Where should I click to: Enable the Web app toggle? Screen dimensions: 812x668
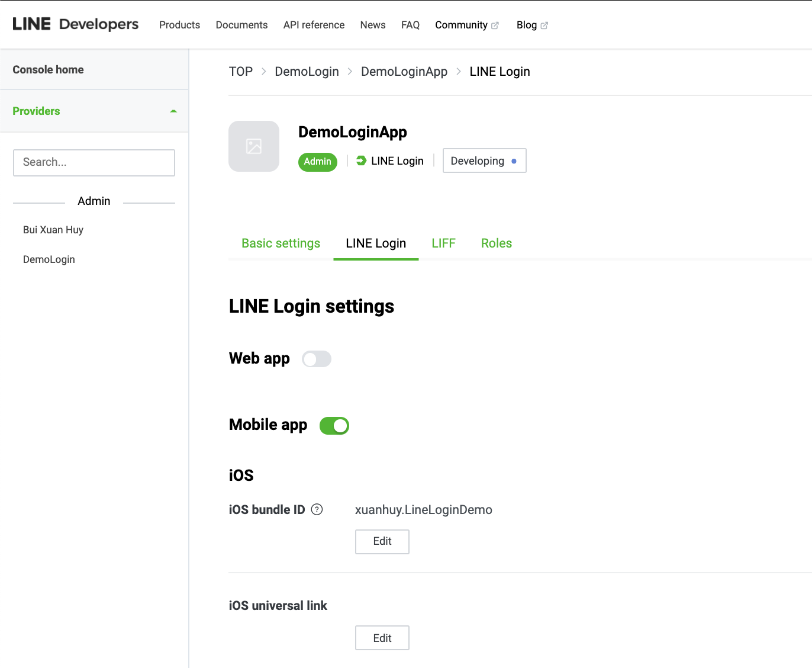[317, 359]
